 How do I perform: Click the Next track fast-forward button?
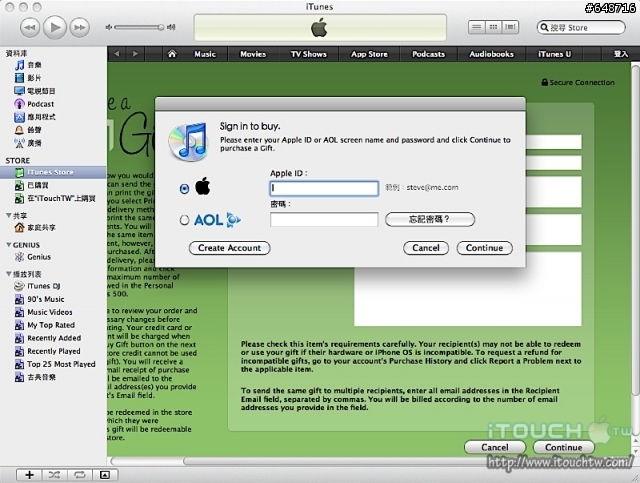tap(80, 27)
